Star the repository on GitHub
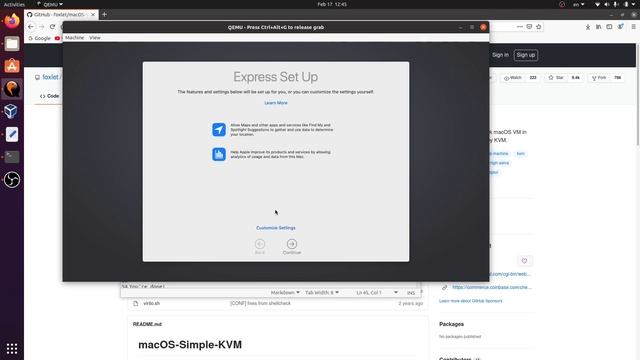 pos(556,78)
